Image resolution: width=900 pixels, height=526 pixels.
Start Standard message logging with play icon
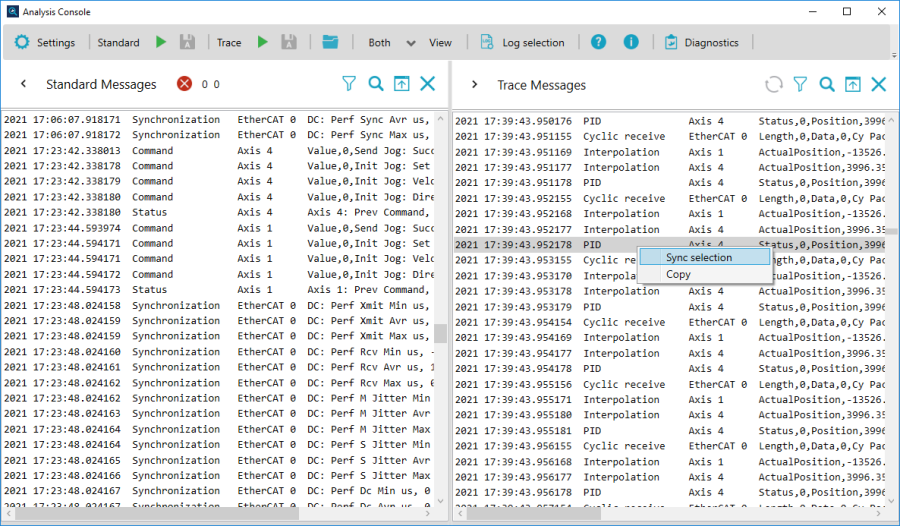[161, 43]
